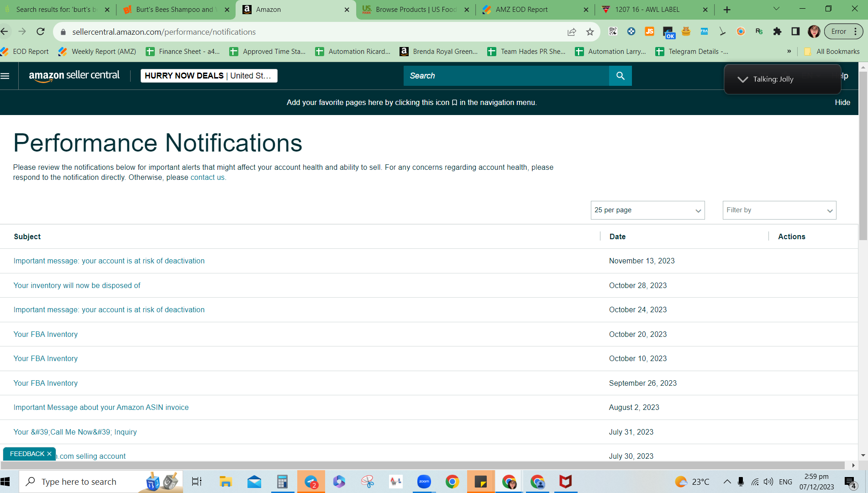The image size is (868, 493).
Task: Click the browser address bar
Action: [315, 32]
